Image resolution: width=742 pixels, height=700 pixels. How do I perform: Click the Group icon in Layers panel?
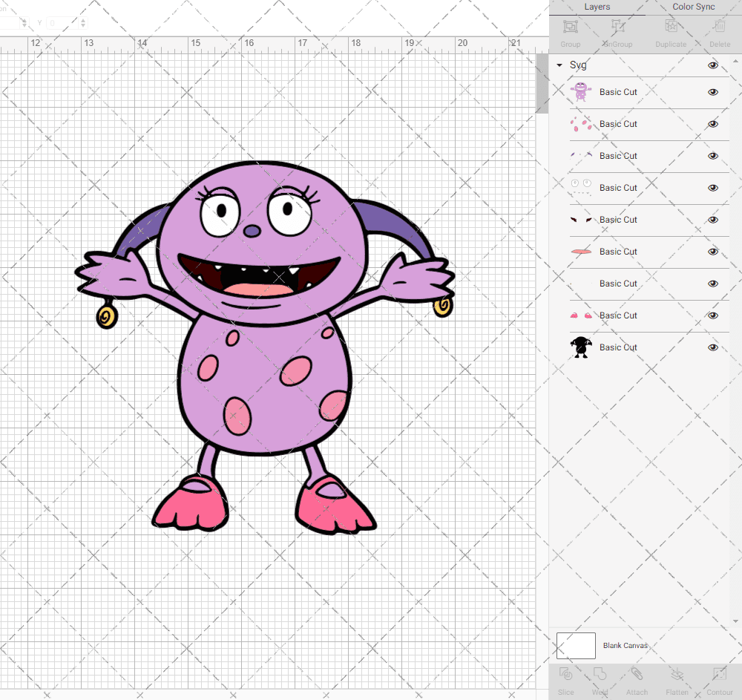[570, 27]
